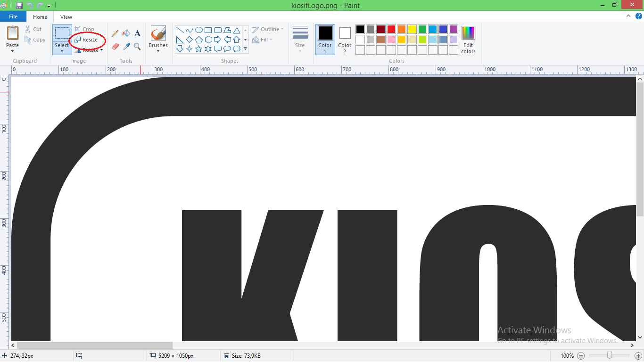Choose the plain Rectangle shape

tap(208, 30)
